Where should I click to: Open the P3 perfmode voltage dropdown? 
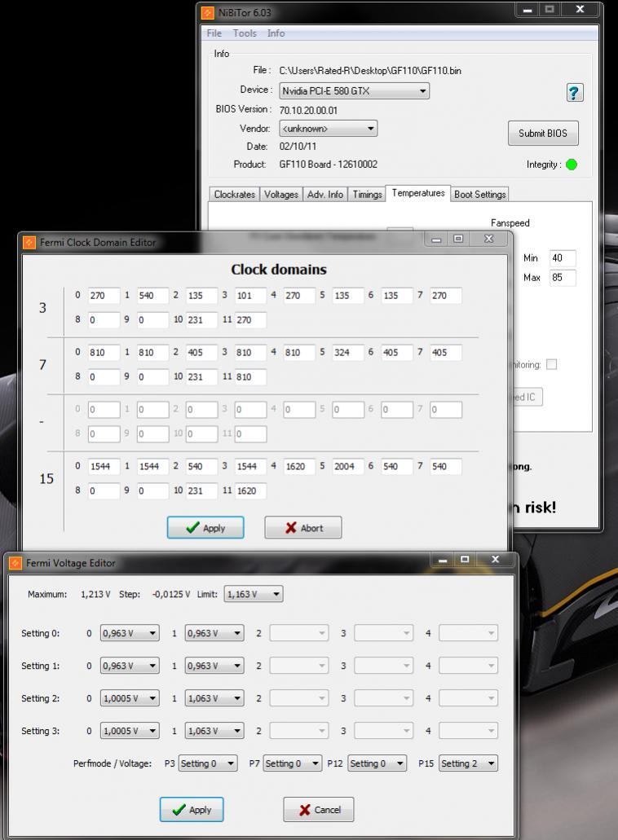pyautogui.click(x=208, y=763)
